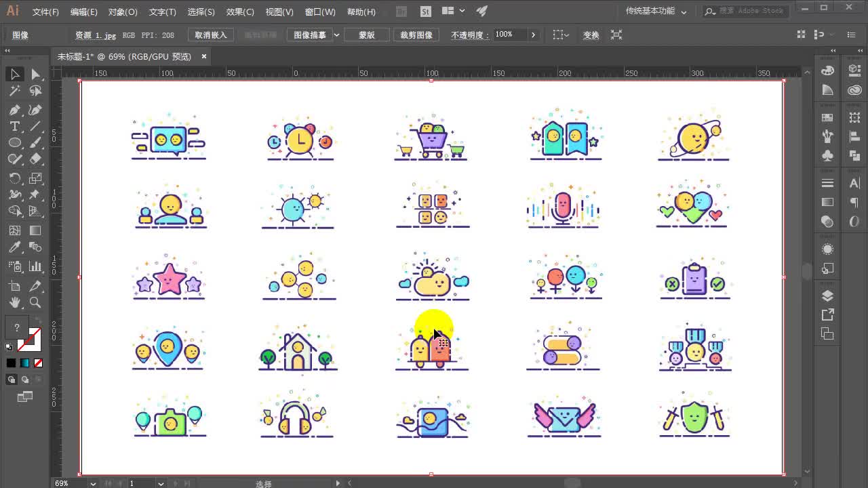The width and height of the screenshot is (868, 488).
Task: Select the Slice tool
Action: 35,286
